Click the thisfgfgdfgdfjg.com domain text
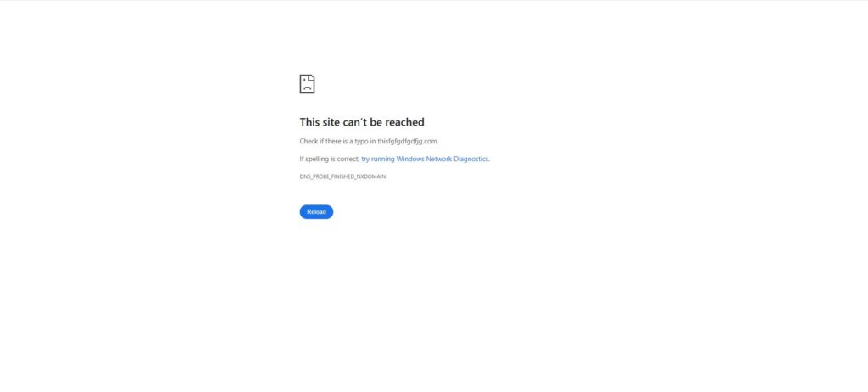The width and height of the screenshot is (868, 392). 407,142
